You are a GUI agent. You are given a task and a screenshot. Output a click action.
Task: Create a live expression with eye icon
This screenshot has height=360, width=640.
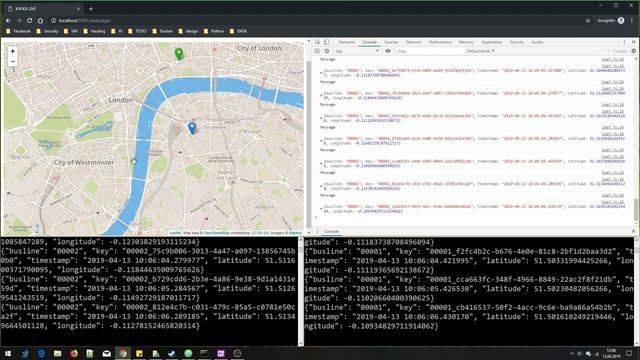coord(388,51)
